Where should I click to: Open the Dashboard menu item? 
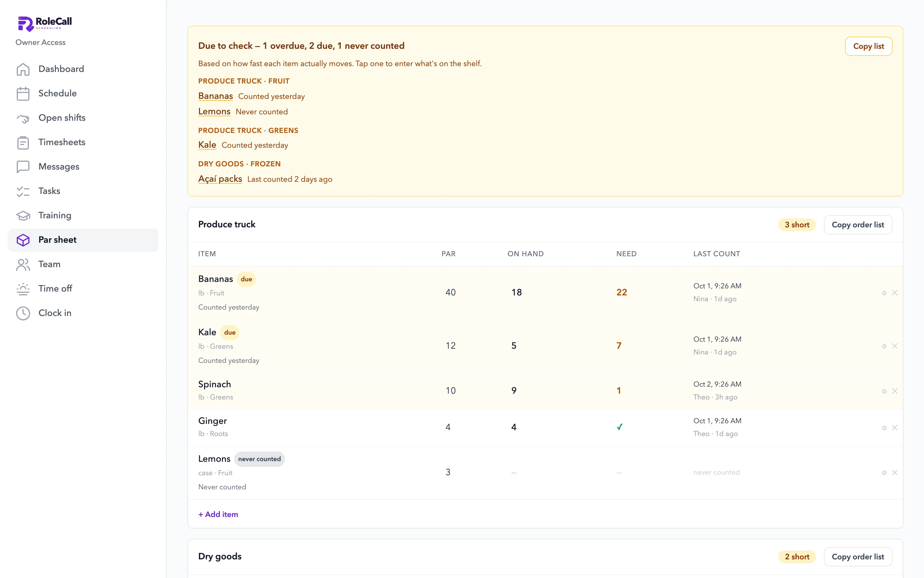83,69
